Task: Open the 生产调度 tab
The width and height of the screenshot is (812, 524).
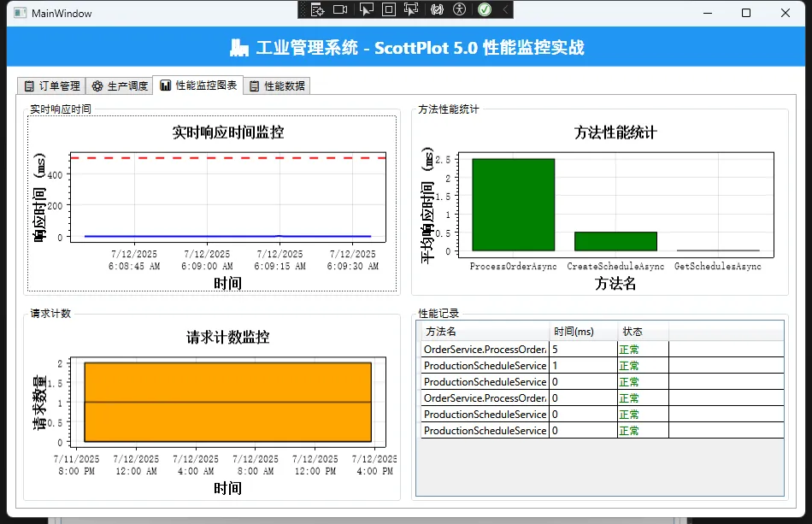Action: (x=120, y=86)
